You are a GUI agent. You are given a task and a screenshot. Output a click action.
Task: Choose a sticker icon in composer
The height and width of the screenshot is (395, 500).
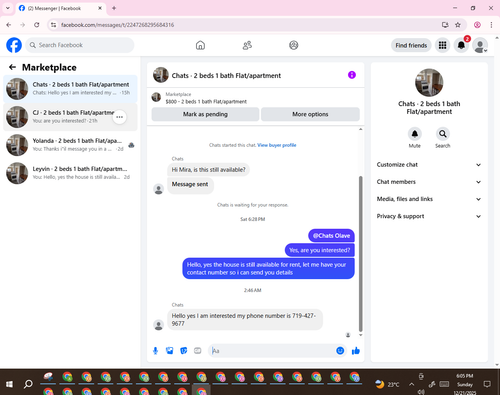pos(184,351)
